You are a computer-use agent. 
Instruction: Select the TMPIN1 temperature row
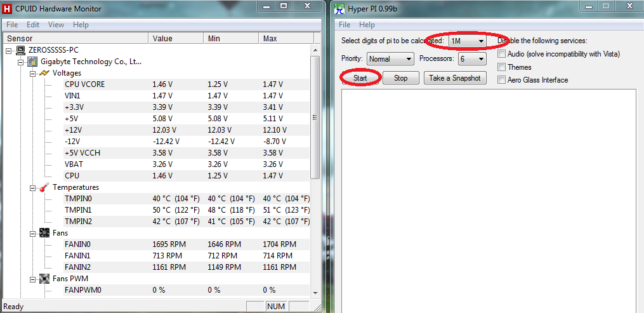click(187, 210)
